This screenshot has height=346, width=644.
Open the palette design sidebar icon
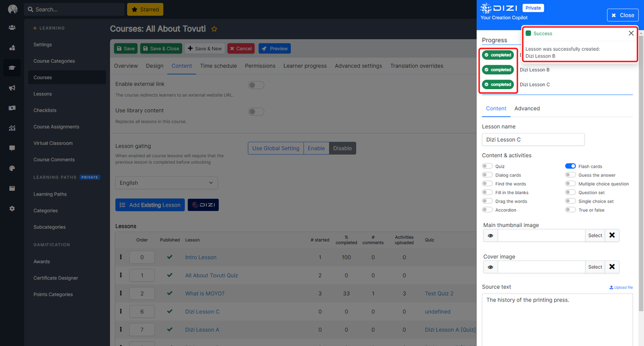[x=12, y=168]
